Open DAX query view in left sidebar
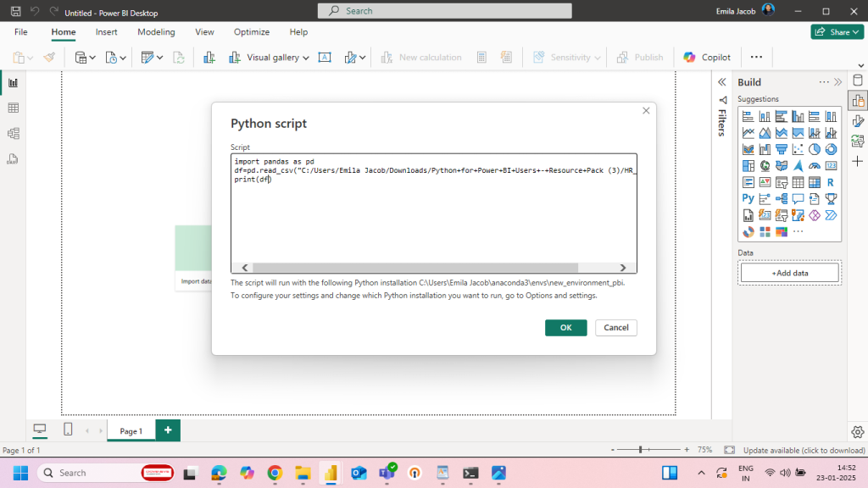The height and width of the screenshot is (488, 868). 14,159
